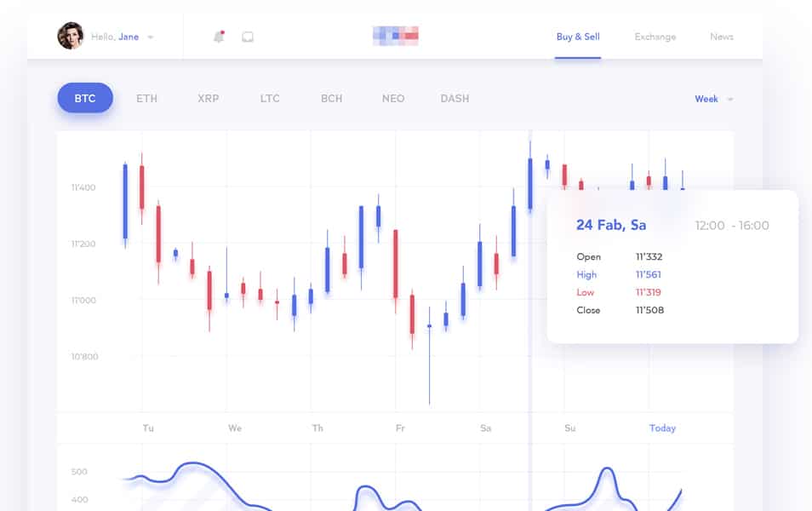Click the Today link below the chart
812x511 pixels.
click(x=662, y=428)
